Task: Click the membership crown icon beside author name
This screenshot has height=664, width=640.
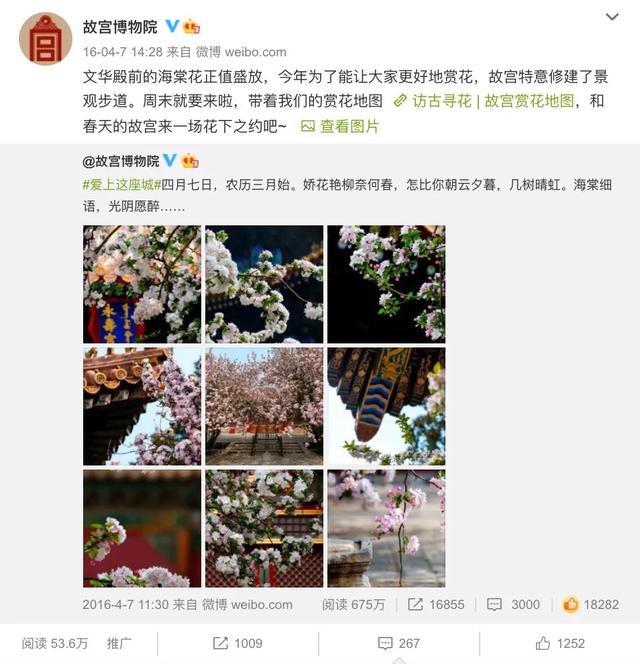Action: (191, 27)
